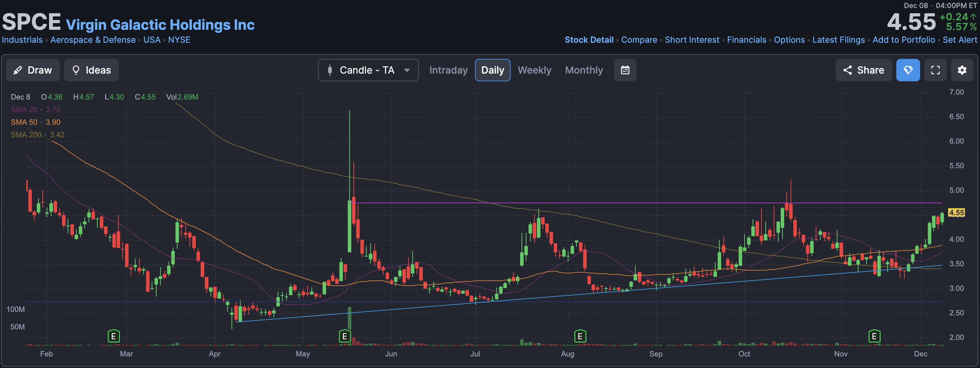This screenshot has height=368, width=980.
Task: Open the USA country link
Action: (152, 40)
